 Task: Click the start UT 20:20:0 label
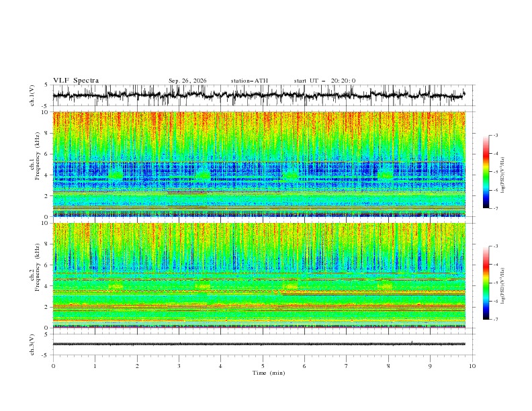(x=324, y=81)
